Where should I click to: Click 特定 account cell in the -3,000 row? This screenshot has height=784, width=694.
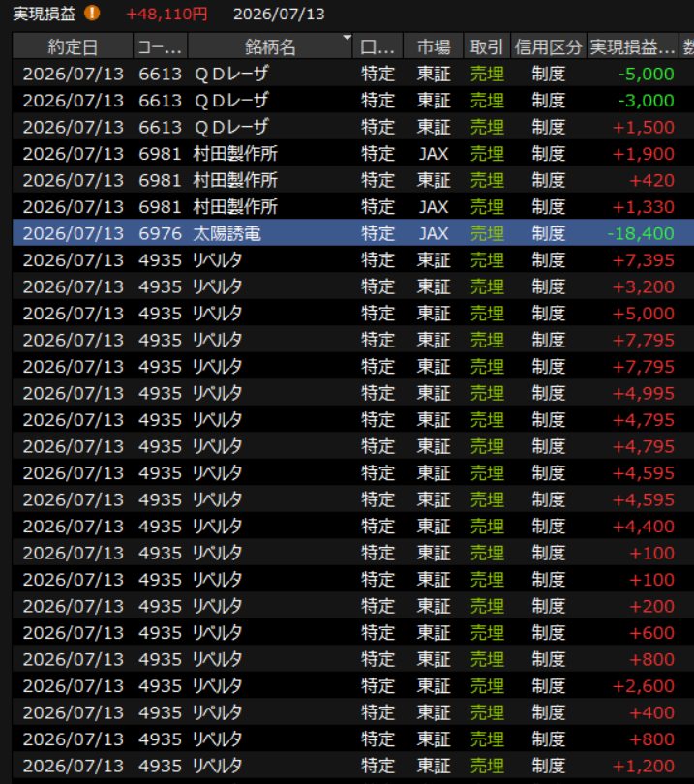tap(378, 101)
